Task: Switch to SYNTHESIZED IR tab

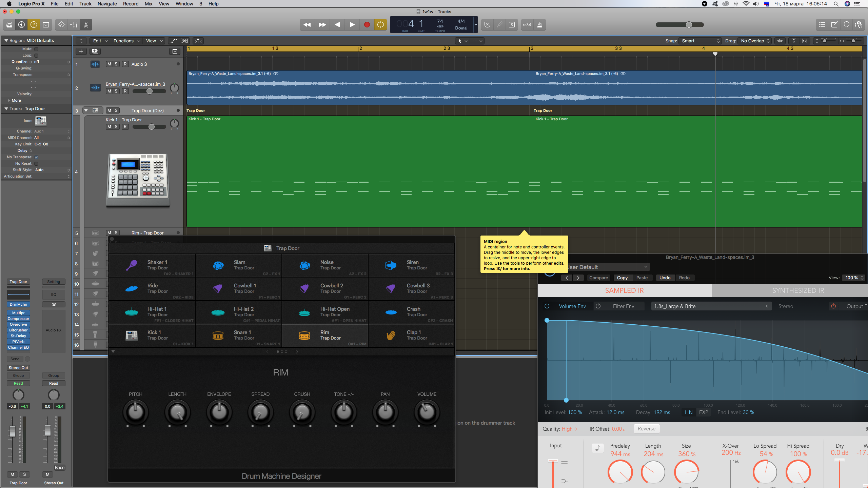Action: 798,291
